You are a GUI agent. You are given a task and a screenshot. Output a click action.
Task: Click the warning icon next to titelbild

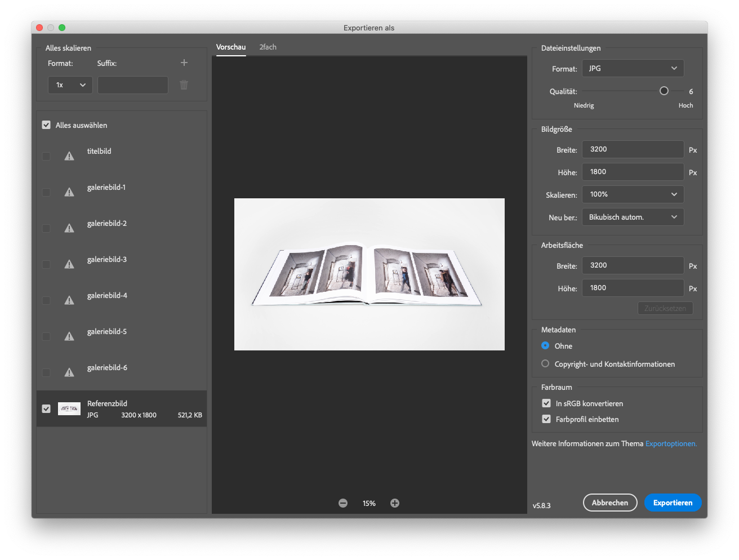(x=69, y=156)
